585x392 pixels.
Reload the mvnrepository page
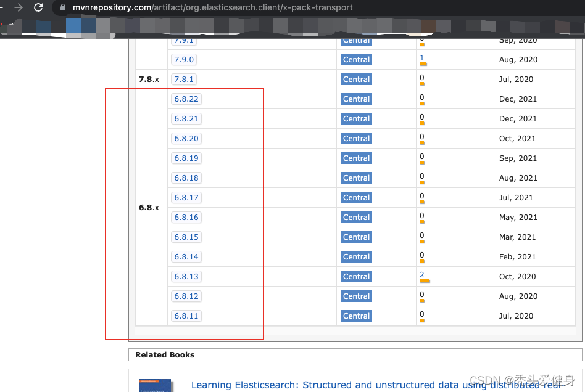pyautogui.click(x=38, y=8)
